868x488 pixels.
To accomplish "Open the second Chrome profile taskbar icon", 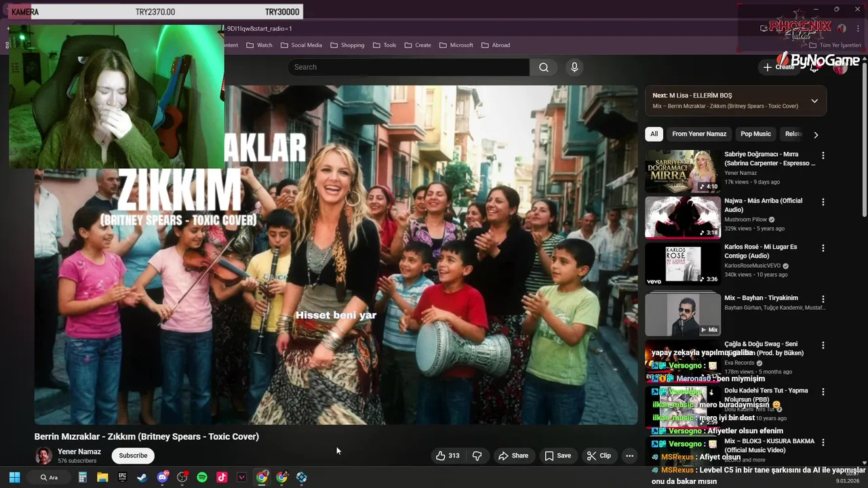I will [282, 477].
